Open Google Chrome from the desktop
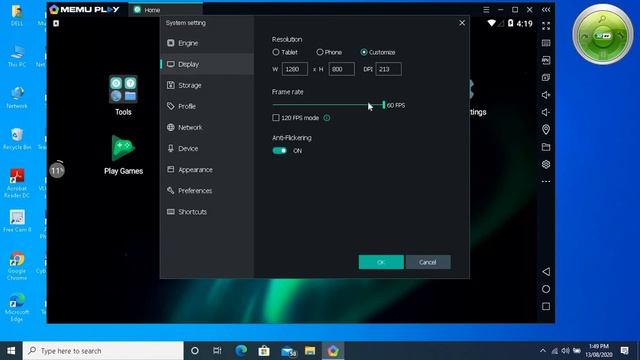The width and height of the screenshot is (640, 360). pos(17,266)
